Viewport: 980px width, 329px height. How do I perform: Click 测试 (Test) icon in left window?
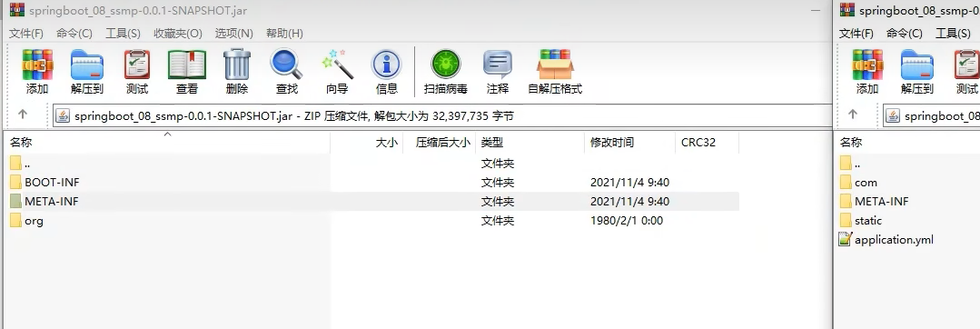point(137,65)
